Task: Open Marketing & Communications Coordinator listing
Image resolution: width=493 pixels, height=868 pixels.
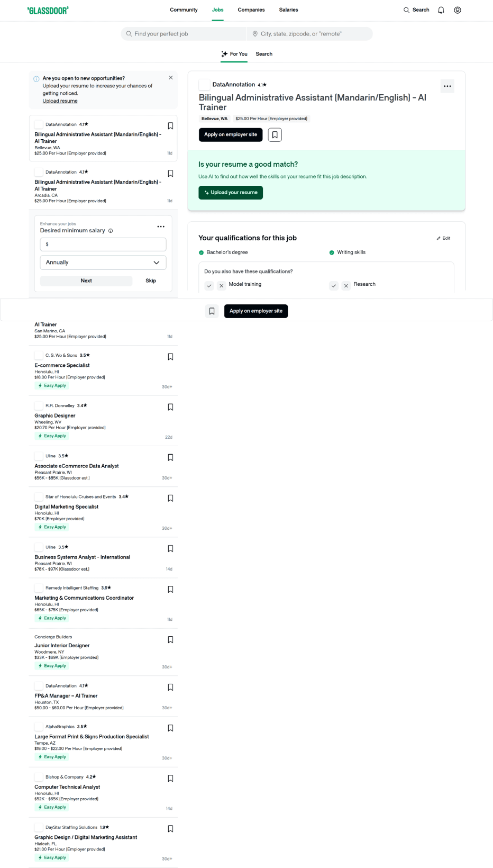Action: point(84,598)
